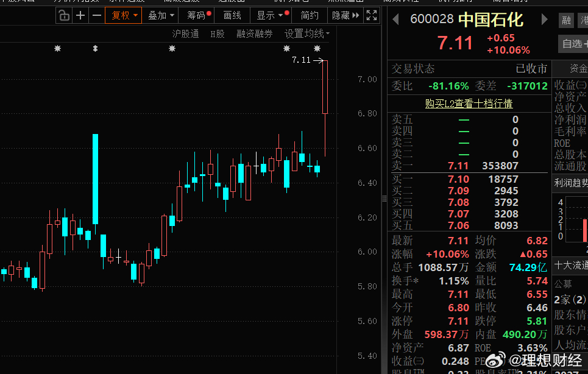This screenshot has height=374, width=588.
Task: Click stock name 中国石化
Action: 491,19
